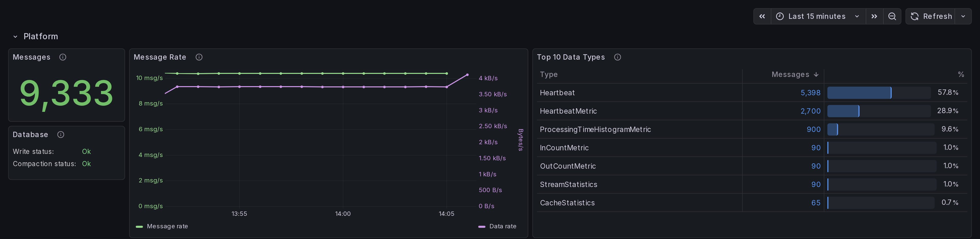Show info for Top 10 Data Types
Screen dimensions: 980x239
617,57
